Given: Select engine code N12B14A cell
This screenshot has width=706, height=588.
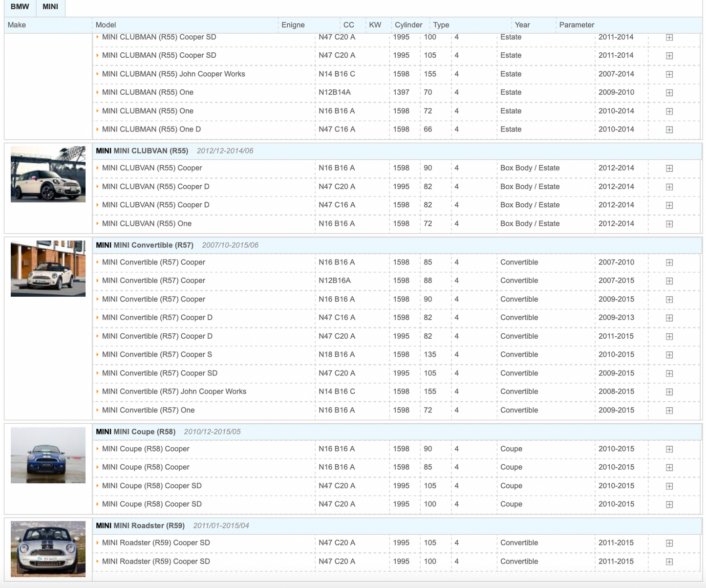Looking at the screenshot, I should tap(335, 92).
